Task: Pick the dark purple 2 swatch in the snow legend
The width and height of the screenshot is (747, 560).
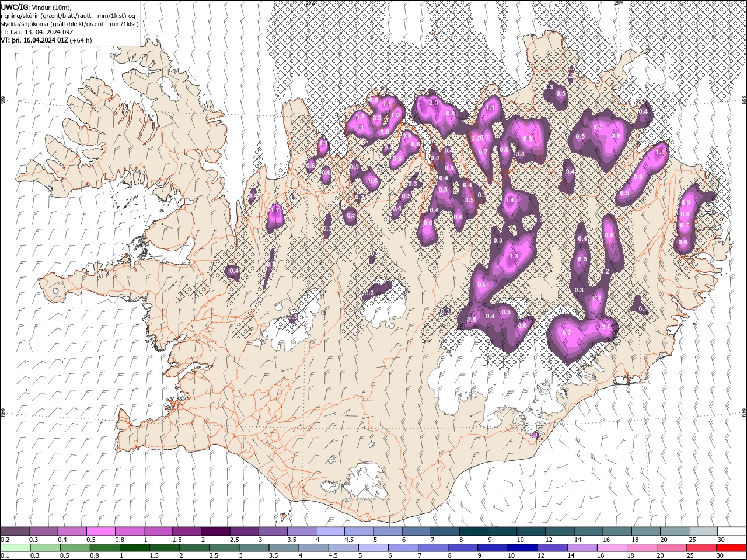Action: [x=215, y=531]
